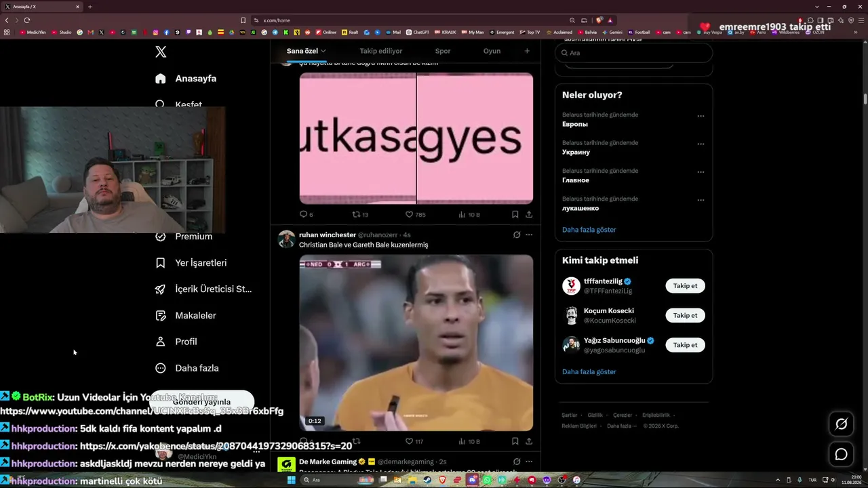
Task: Follow Koçum Kosecki with Takip et
Action: [685, 315]
